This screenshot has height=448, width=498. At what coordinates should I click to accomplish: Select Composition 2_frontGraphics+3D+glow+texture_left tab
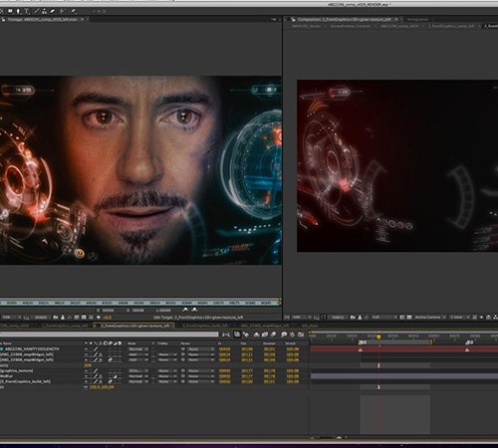pos(344,20)
